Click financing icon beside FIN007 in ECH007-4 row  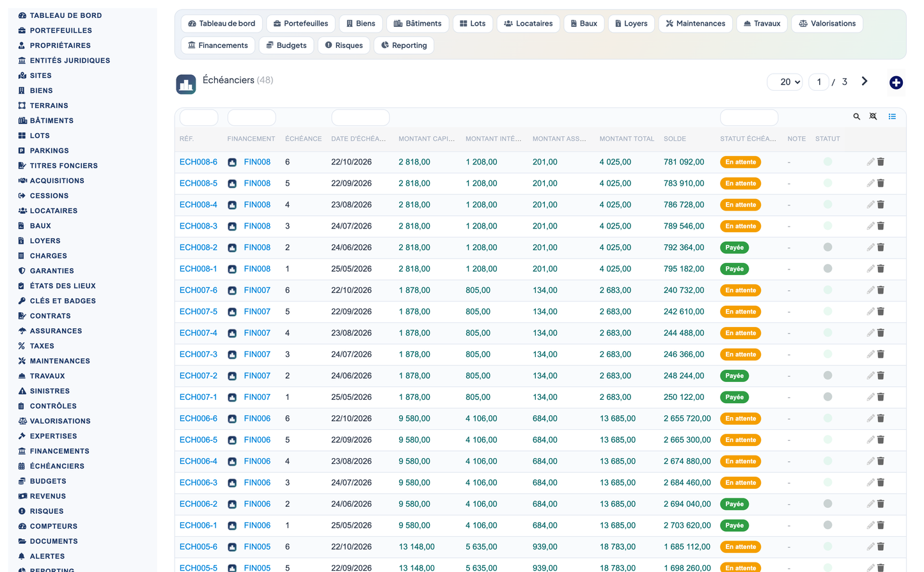(x=232, y=333)
